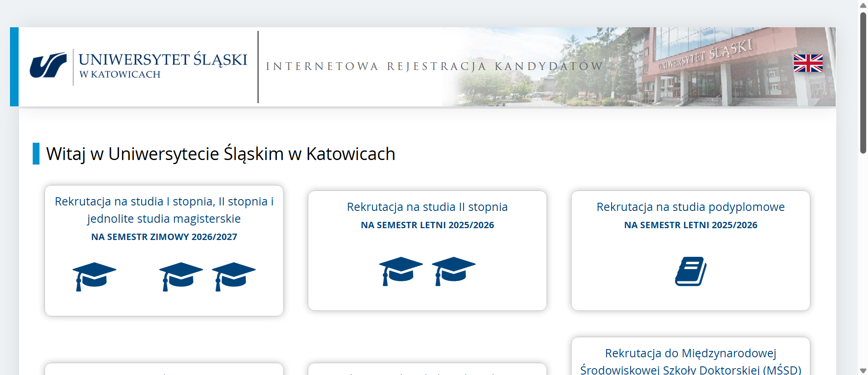
Task: Click the scrollbar down arrow
Action: tap(863, 371)
